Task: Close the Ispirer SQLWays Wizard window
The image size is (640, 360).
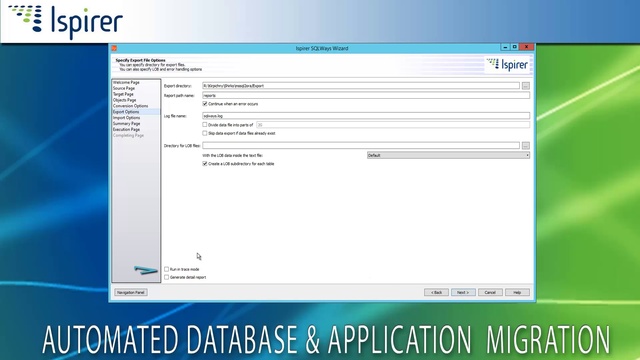Action: pos(527,47)
